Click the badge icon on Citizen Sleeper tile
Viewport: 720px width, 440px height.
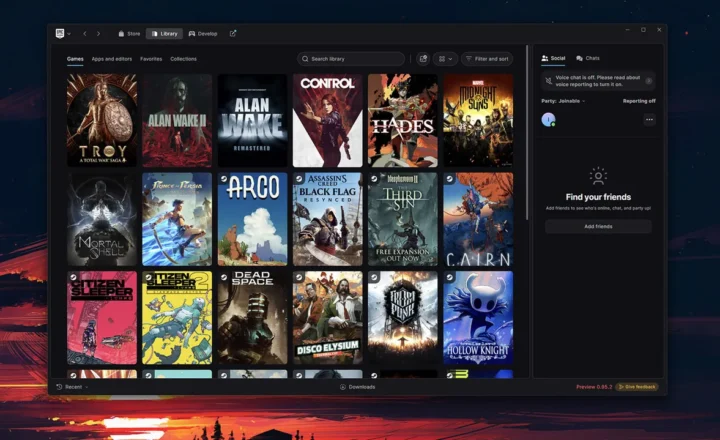coord(73,277)
